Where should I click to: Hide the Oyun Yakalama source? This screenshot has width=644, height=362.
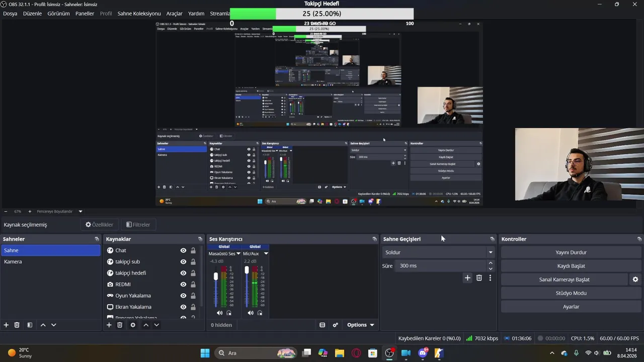183,296
